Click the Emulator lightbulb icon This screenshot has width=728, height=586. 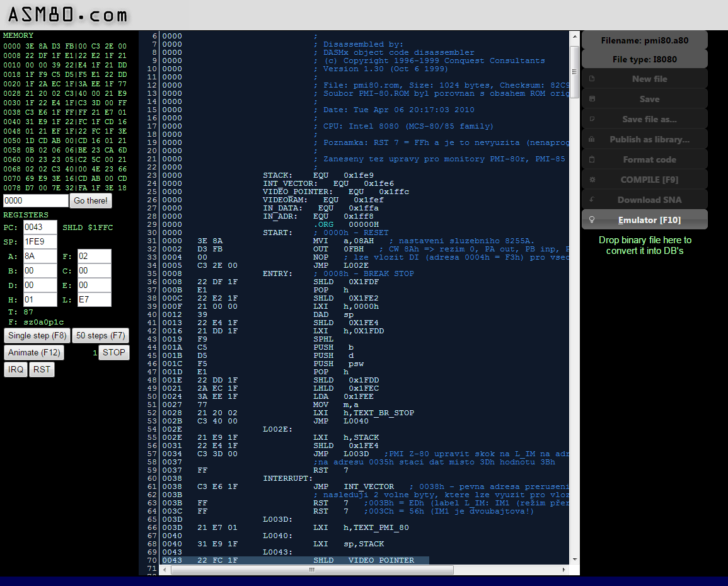coord(591,220)
